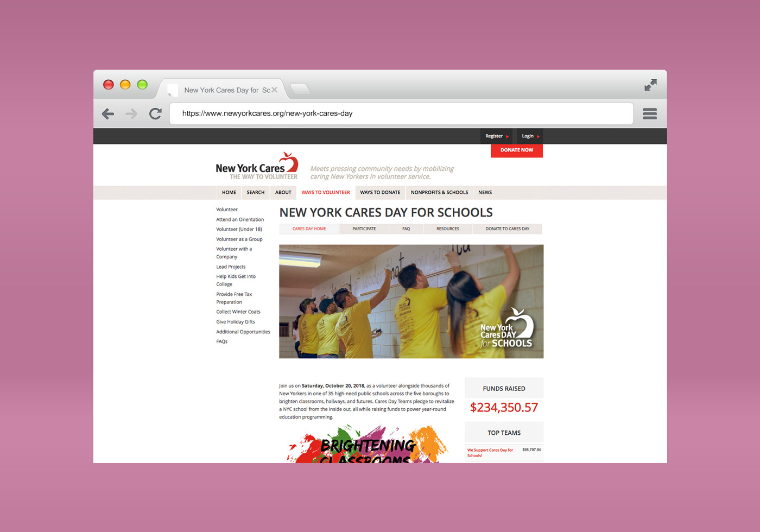Reload the page with the refresh icon
The image size is (760, 532).
pos(155,113)
